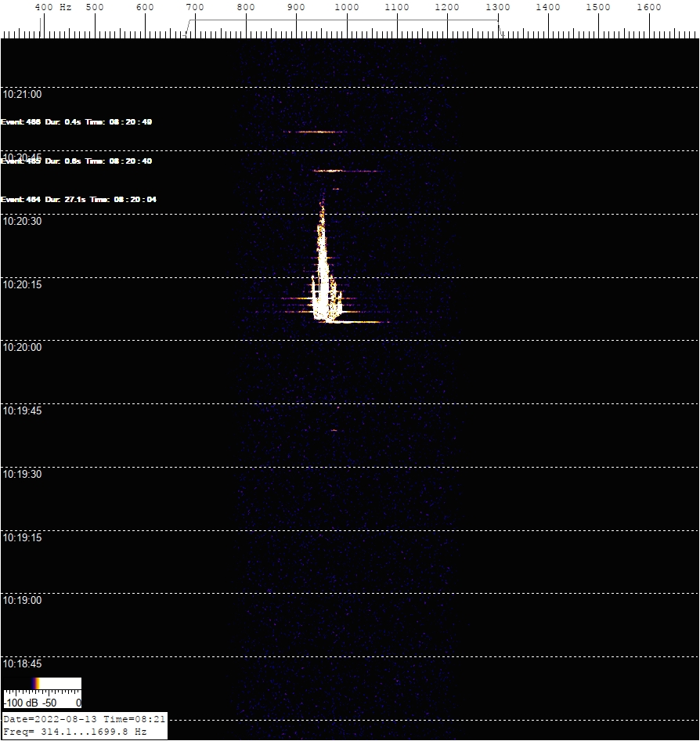The width and height of the screenshot is (700, 741).
Task: Click the 1400 frequency scale label
Action: [x=548, y=7]
